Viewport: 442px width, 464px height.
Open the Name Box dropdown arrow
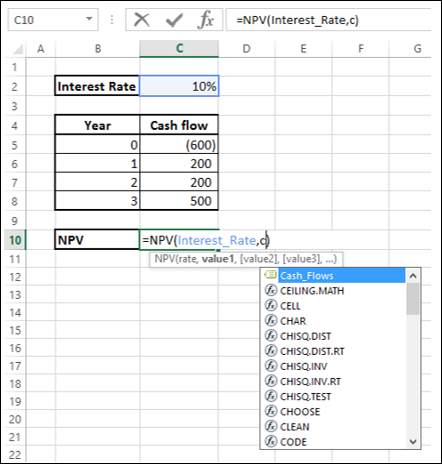[89, 19]
